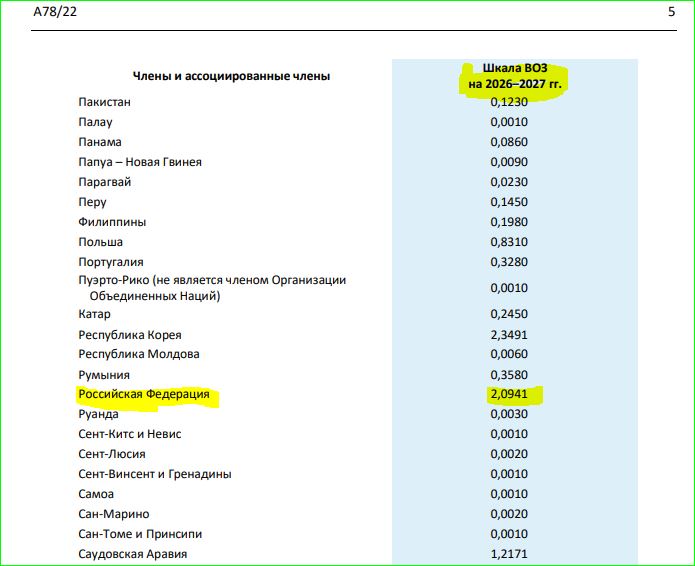Click the Республика Корея value 2,3491

(509, 335)
